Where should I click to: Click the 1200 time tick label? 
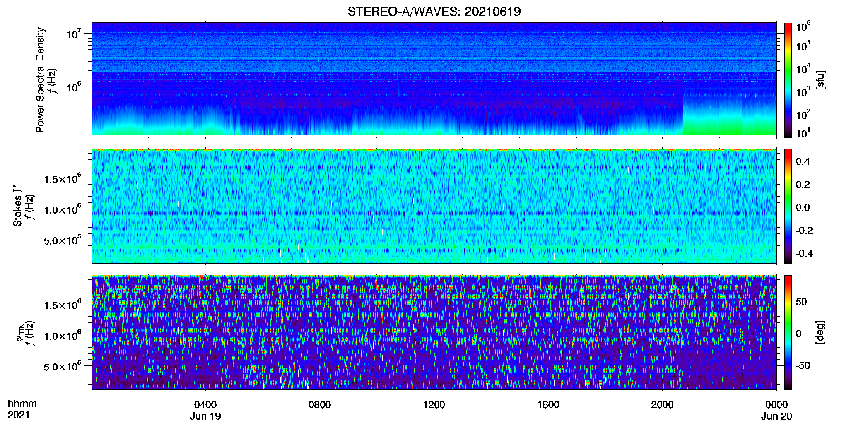point(434,405)
